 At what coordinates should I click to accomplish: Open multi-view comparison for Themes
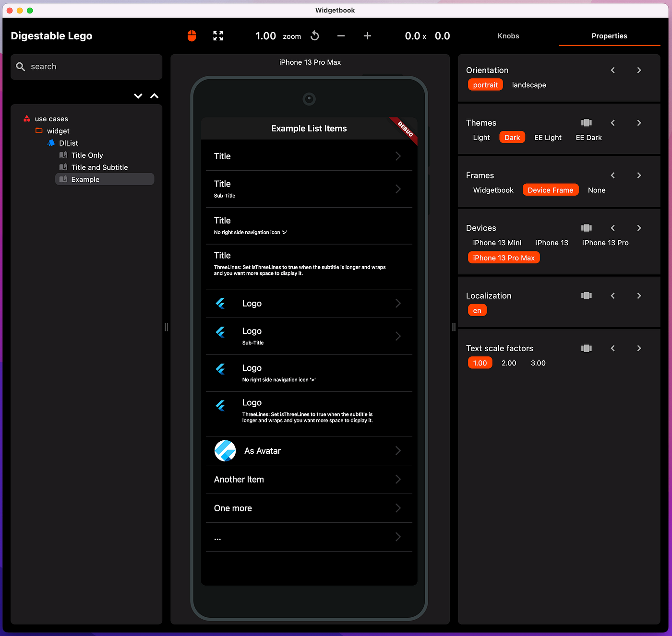click(x=586, y=122)
